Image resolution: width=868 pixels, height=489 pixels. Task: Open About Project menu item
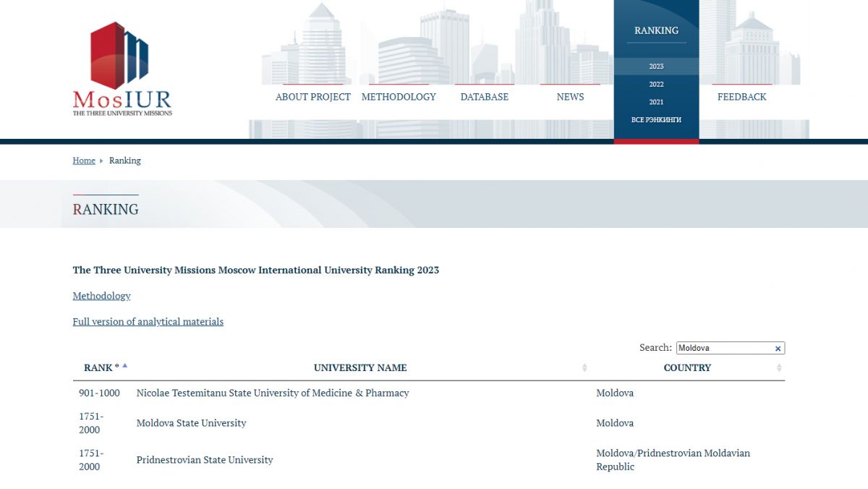[x=312, y=97]
